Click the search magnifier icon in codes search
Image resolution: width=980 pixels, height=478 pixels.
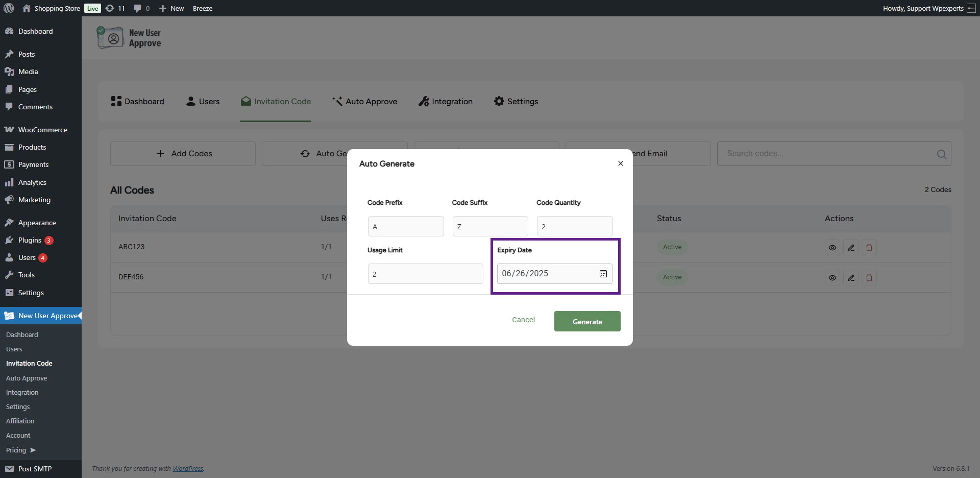pos(941,154)
